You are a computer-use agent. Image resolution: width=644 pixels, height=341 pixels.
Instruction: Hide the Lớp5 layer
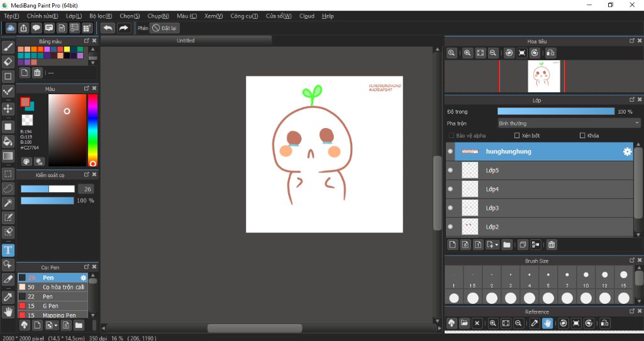click(450, 170)
